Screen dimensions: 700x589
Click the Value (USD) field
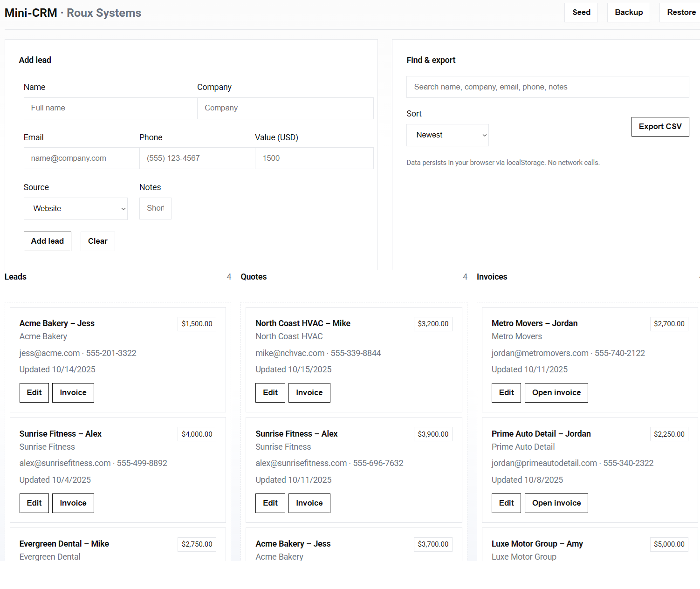pyautogui.click(x=314, y=158)
